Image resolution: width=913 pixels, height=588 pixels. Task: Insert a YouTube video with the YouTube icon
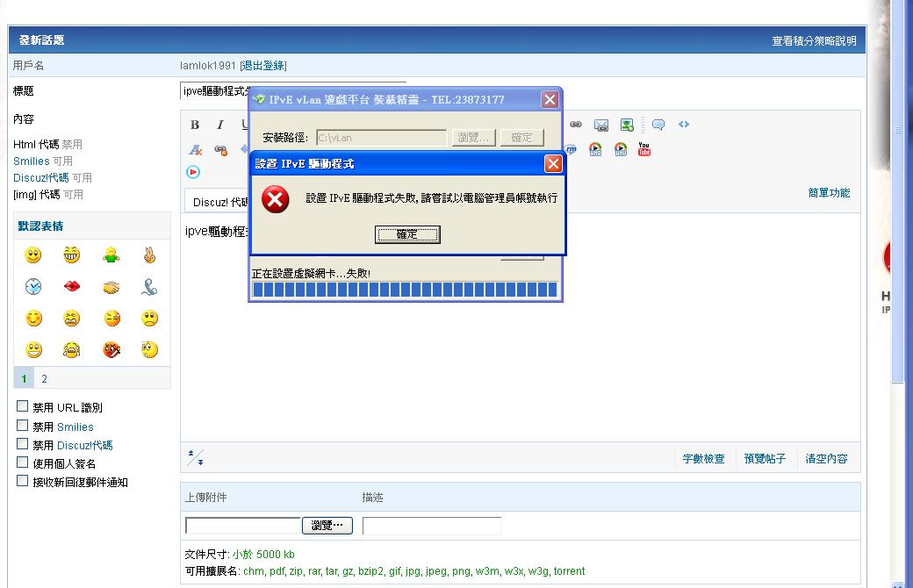click(644, 149)
